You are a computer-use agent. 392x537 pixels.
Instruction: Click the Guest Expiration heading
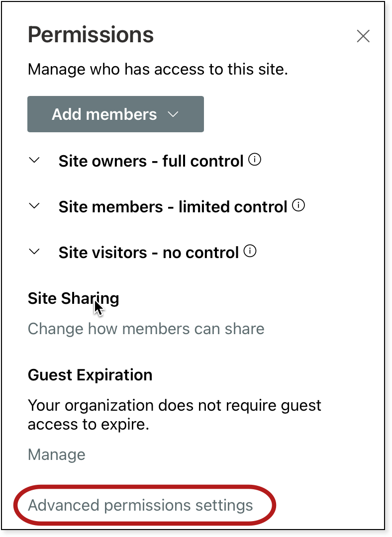click(x=90, y=374)
